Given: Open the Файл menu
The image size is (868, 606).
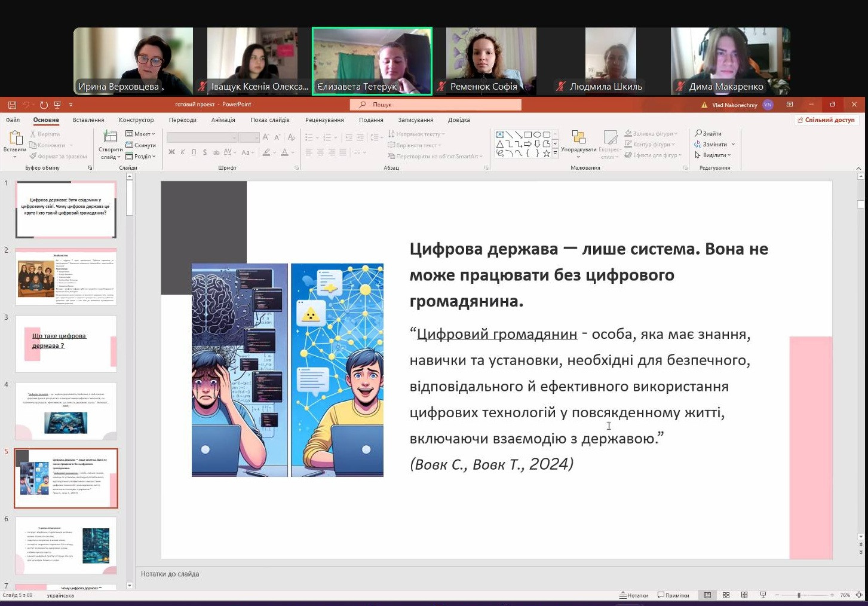Looking at the screenshot, I should (x=13, y=120).
